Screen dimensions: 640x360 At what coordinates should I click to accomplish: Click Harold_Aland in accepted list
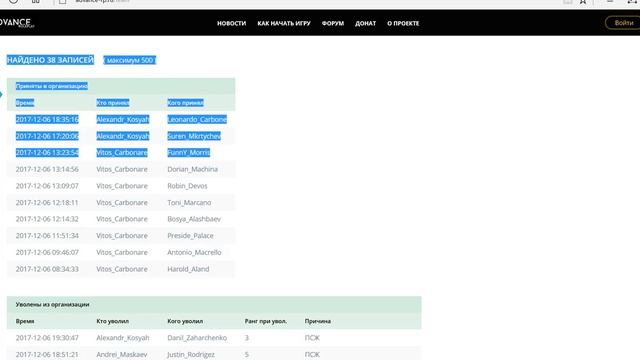[x=188, y=269]
